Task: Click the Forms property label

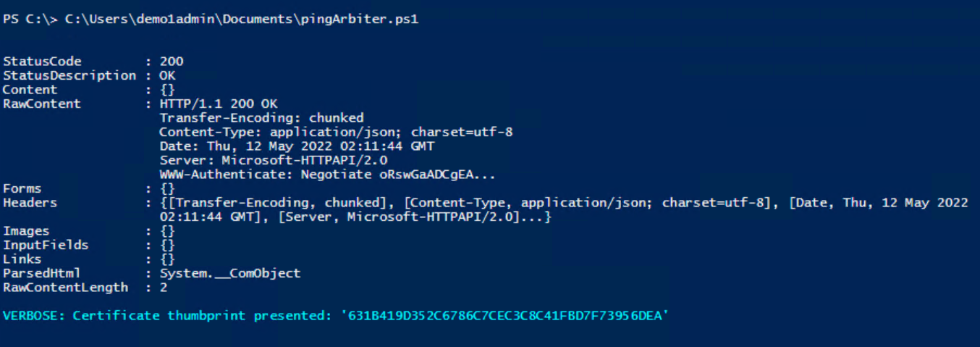Action: click(22, 188)
